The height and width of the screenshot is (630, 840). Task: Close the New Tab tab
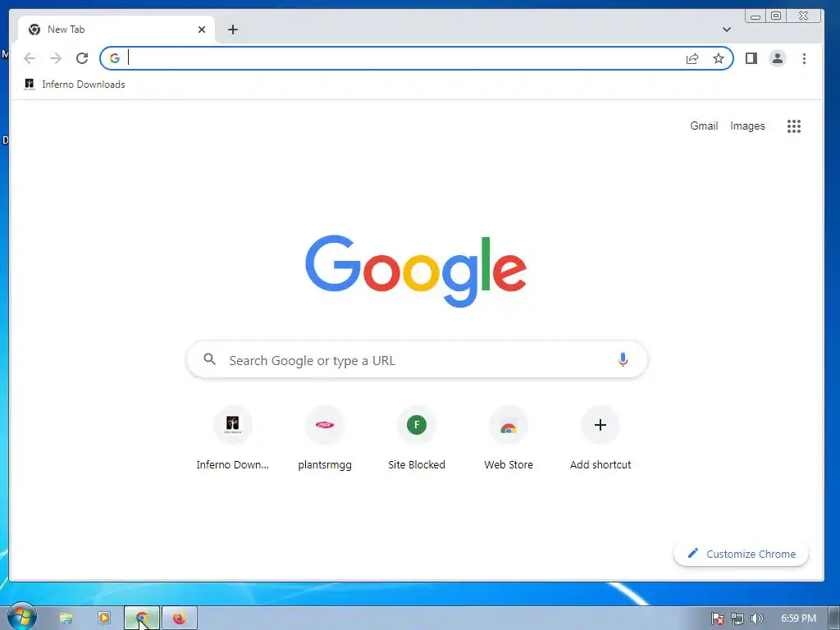pos(202,30)
